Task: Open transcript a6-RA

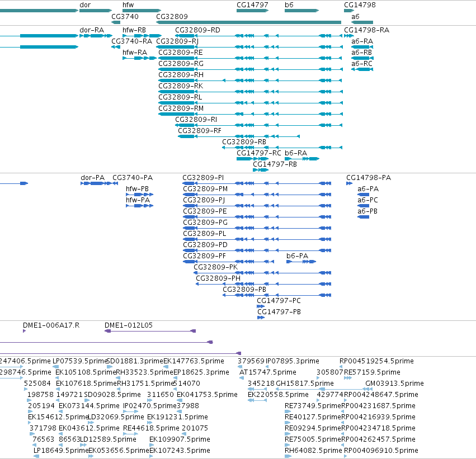Action: (362, 41)
